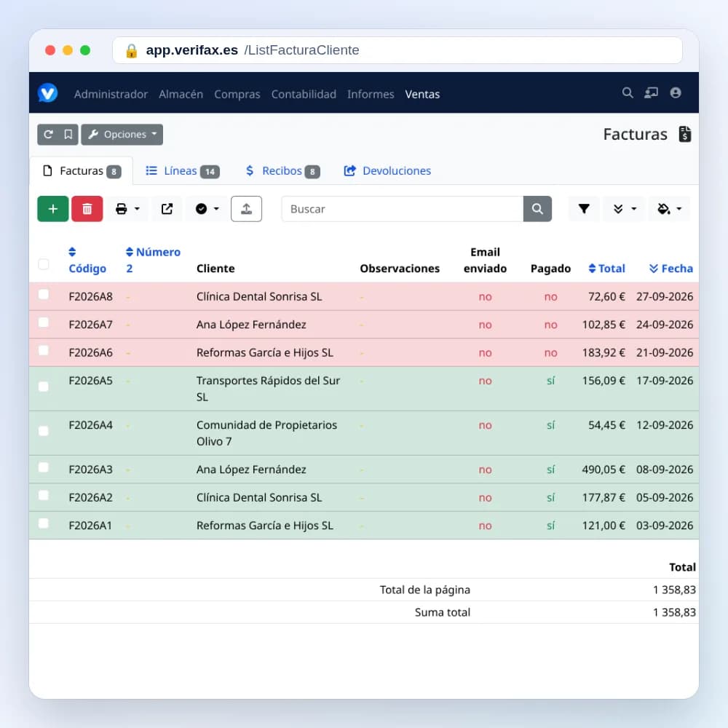Delete selected invoices with red trash button

87,209
